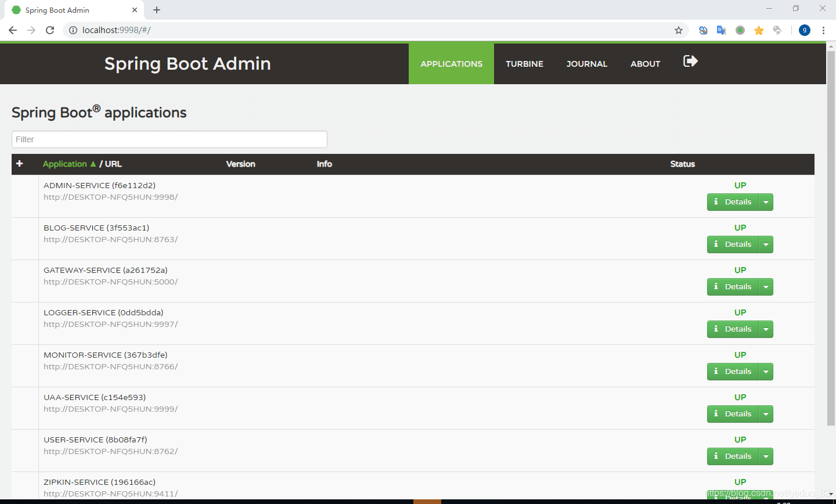Open Details for ADMIN-SERVICE
The height and width of the screenshot is (504, 836).
click(733, 202)
